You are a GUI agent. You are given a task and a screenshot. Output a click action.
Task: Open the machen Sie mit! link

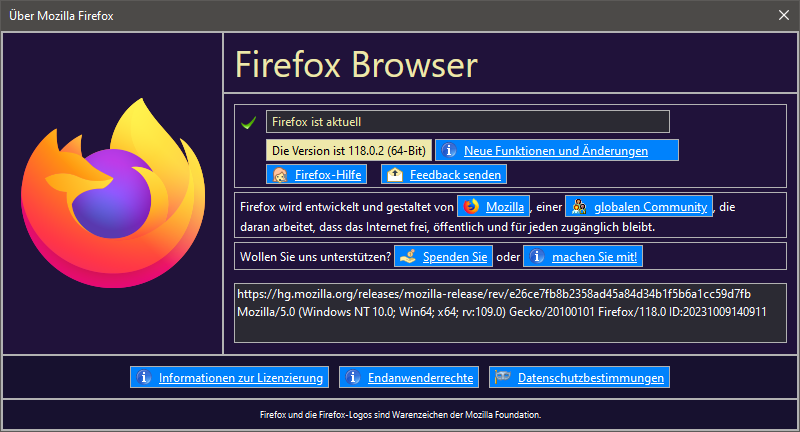pyautogui.click(x=594, y=257)
